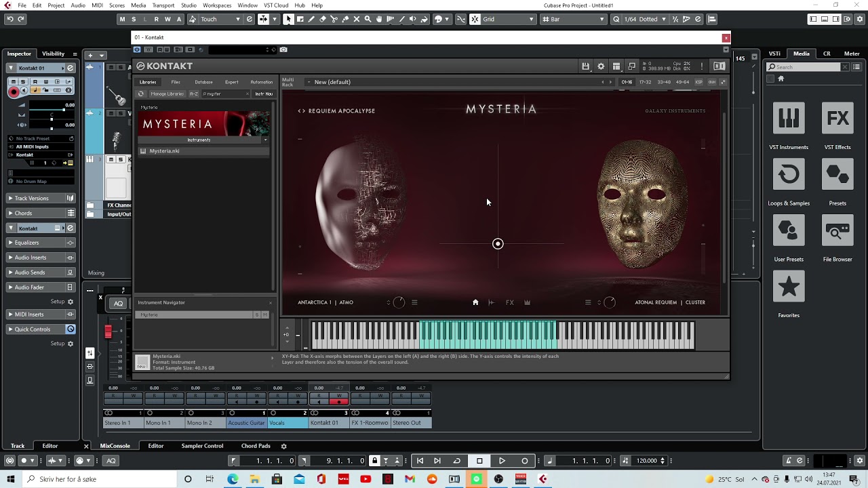868x488 pixels.
Task: Toggle KSP button in Kontakt rack header
Action: click(x=699, y=82)
